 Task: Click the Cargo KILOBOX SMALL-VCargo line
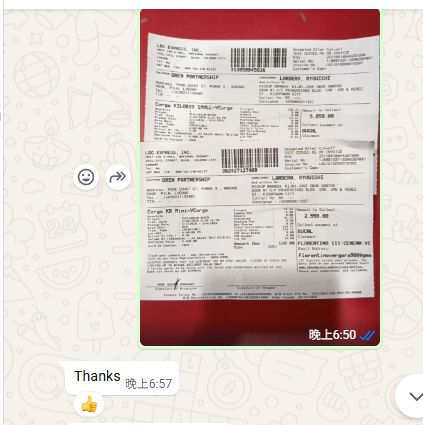194,107
